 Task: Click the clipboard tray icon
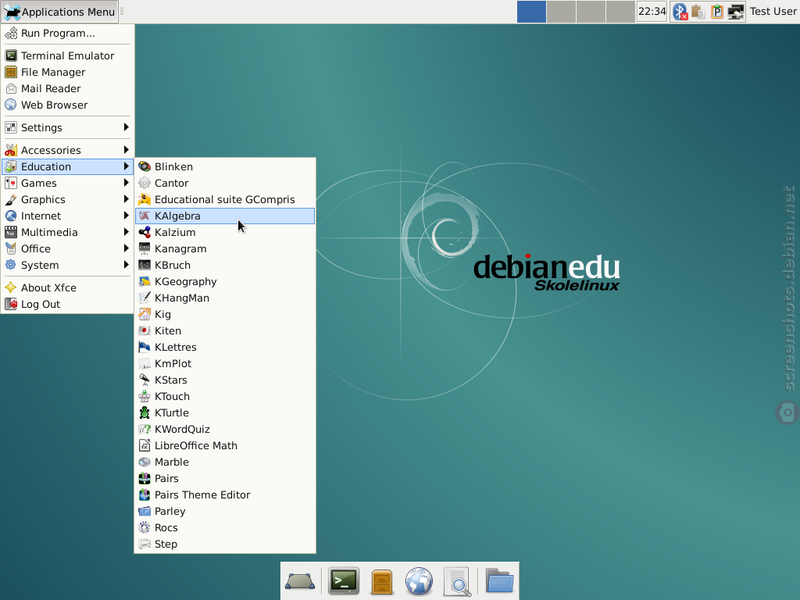[698, 12]
